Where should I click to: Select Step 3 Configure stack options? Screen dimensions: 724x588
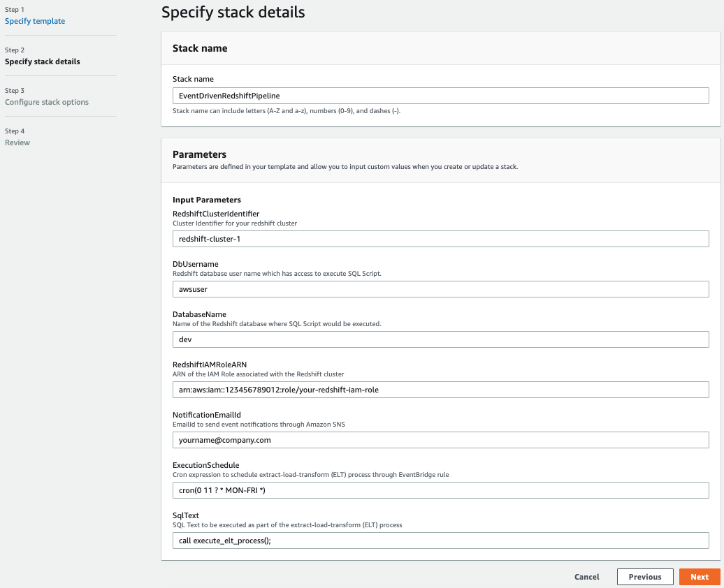coord(47,102)
